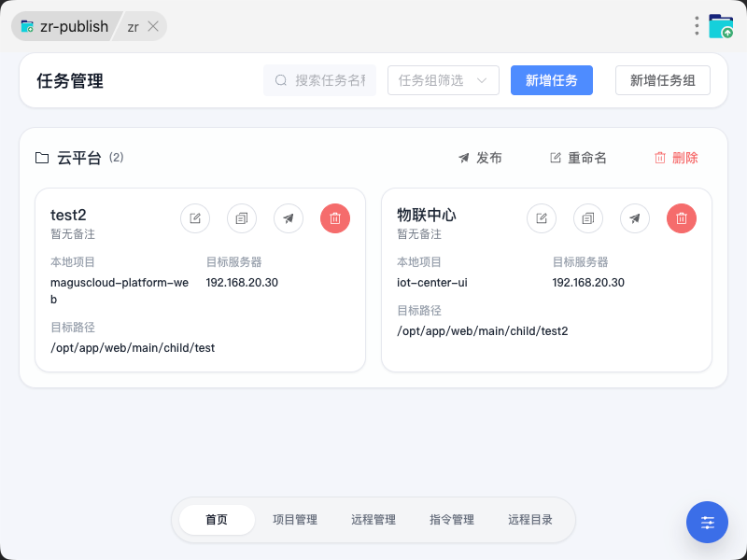
Task: Expand the 任务组筛选 dropdown
Action: [444, 80]
